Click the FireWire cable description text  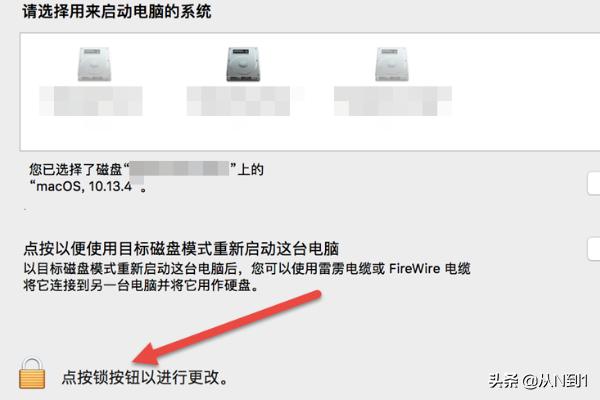click(247, 269)
